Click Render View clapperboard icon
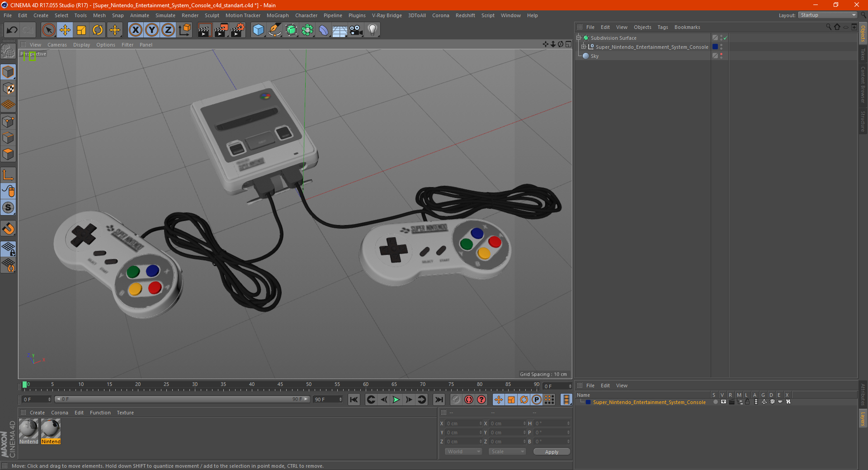 pos(204,30)
